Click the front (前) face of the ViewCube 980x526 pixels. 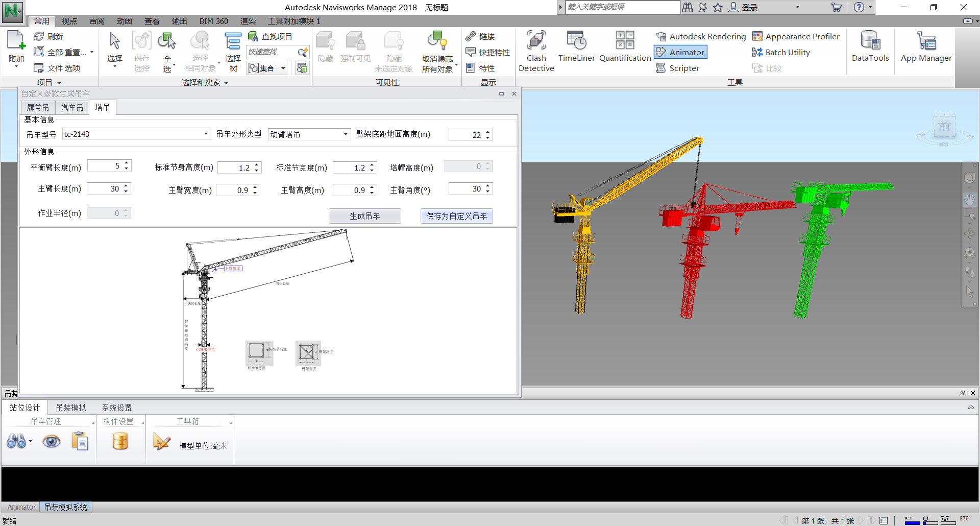944,126
